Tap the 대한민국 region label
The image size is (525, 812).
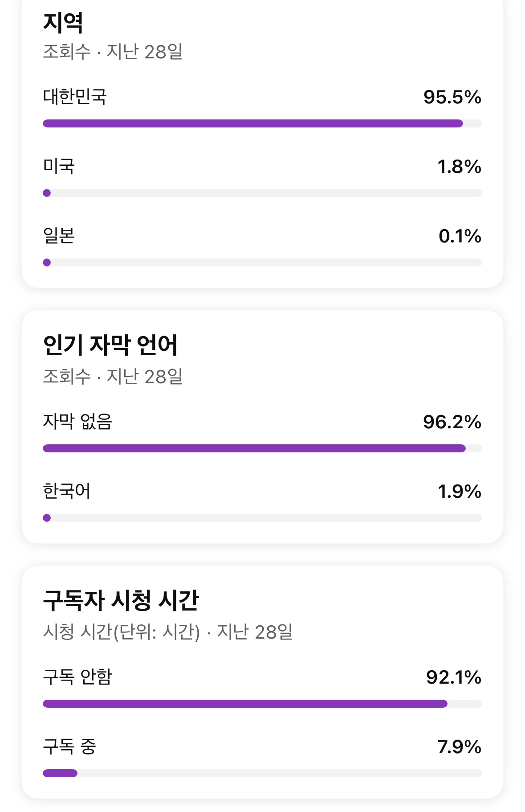(x=75, y=97)
